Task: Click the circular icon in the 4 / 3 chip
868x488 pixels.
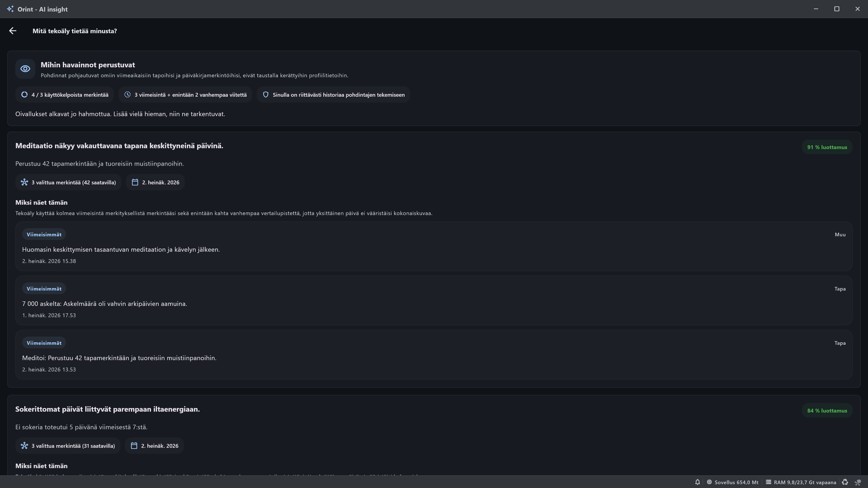Action: pos(24,95)
